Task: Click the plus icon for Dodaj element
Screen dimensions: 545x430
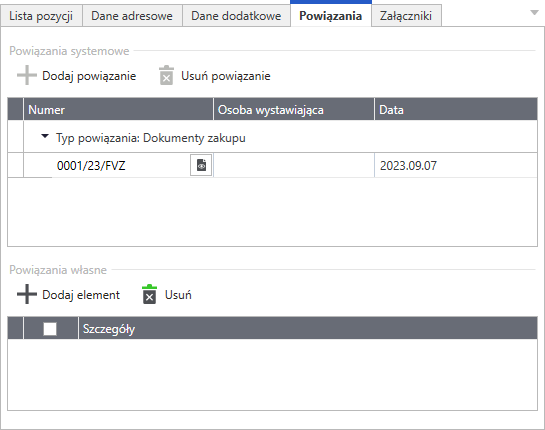Action: pos(27,294)
